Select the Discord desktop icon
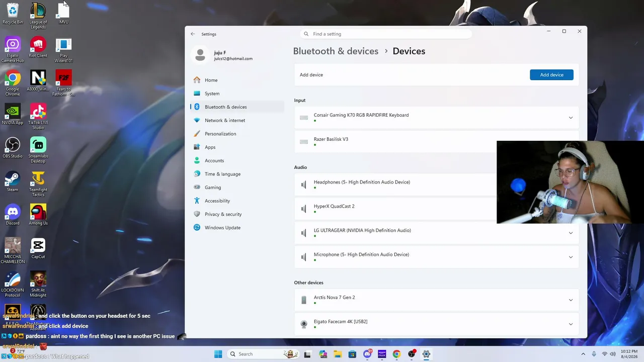The height and width of the screenshot is (362, 644). pos(13,215)
